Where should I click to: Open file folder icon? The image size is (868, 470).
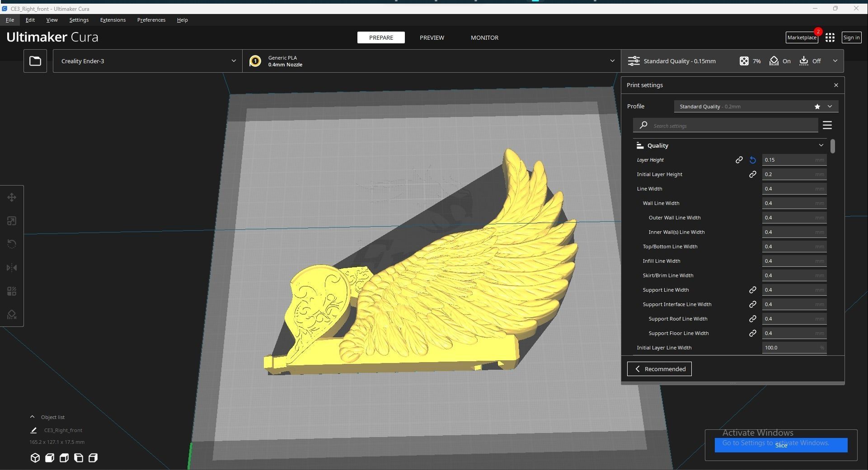[x=35, y=61]
